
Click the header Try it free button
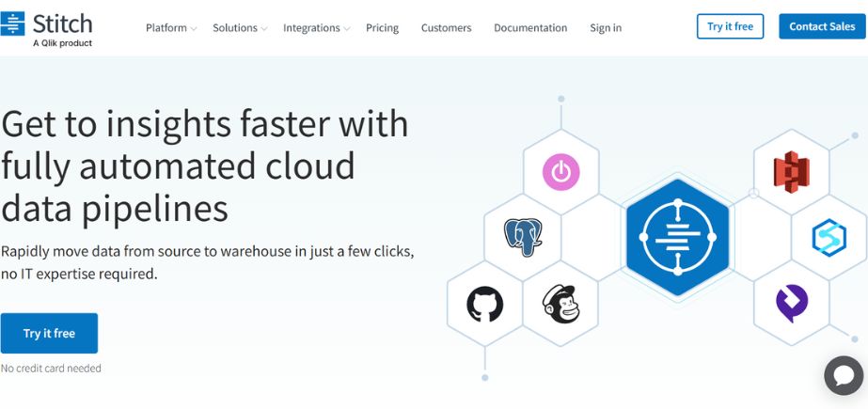pos(730,26)
